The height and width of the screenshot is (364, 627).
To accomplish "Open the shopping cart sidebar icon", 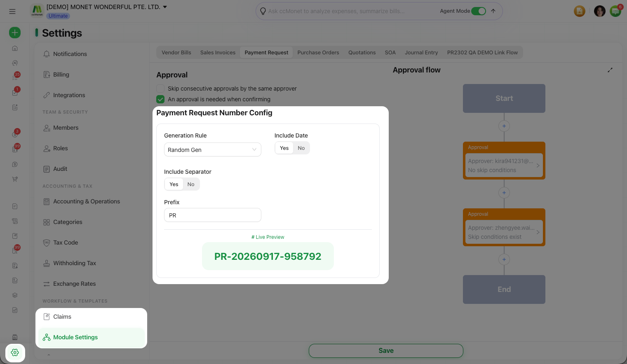I will pos(15,179).
